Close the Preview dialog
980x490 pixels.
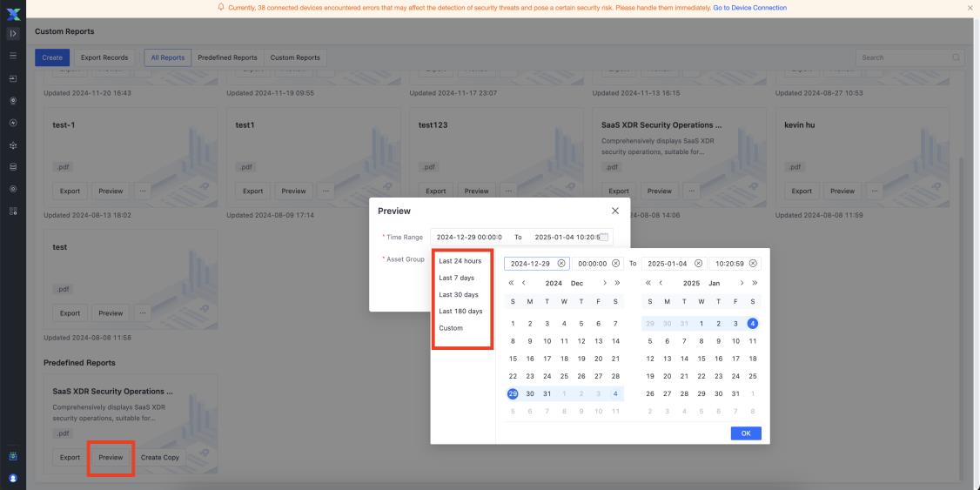point(615,211)
